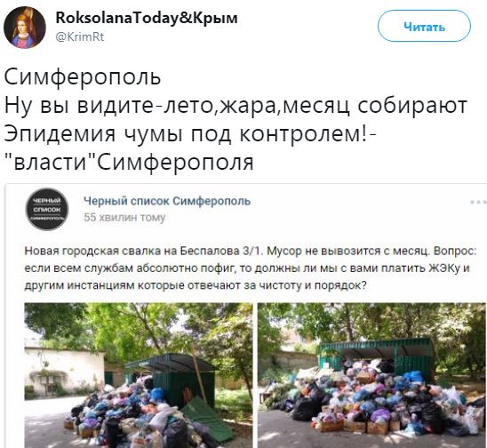The height and width of the screenshot is (448, 487).
Task: Click the line Ну вы видите-лето, жара
Action: click(x=236, y=106)
